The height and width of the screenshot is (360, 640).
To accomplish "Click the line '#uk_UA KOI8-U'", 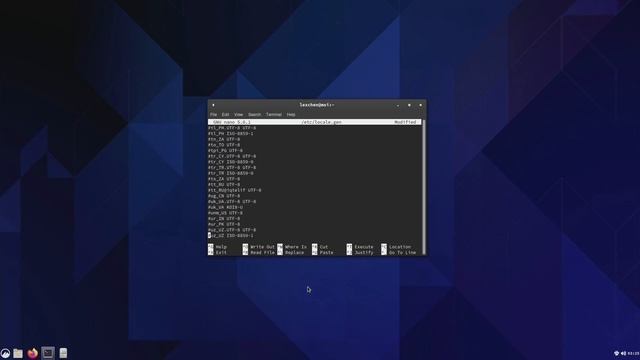I will click(225, 207).
